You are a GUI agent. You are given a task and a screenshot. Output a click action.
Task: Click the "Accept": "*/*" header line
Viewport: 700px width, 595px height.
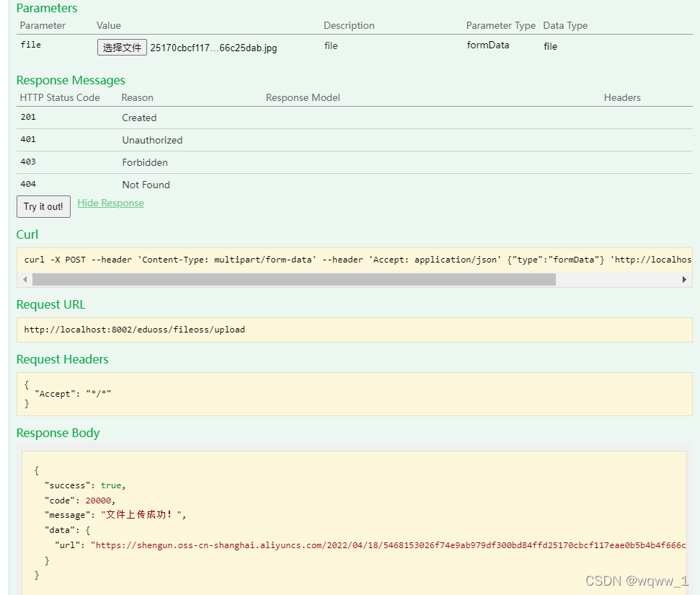point(73,394)
